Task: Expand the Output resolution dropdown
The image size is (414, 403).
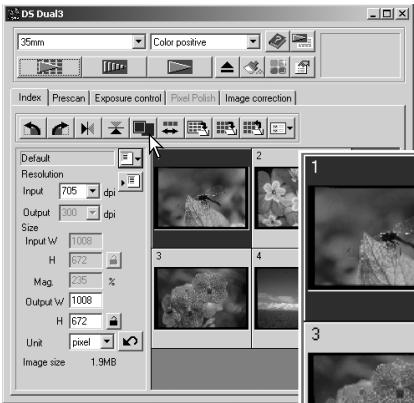Action: pos(92,213)
